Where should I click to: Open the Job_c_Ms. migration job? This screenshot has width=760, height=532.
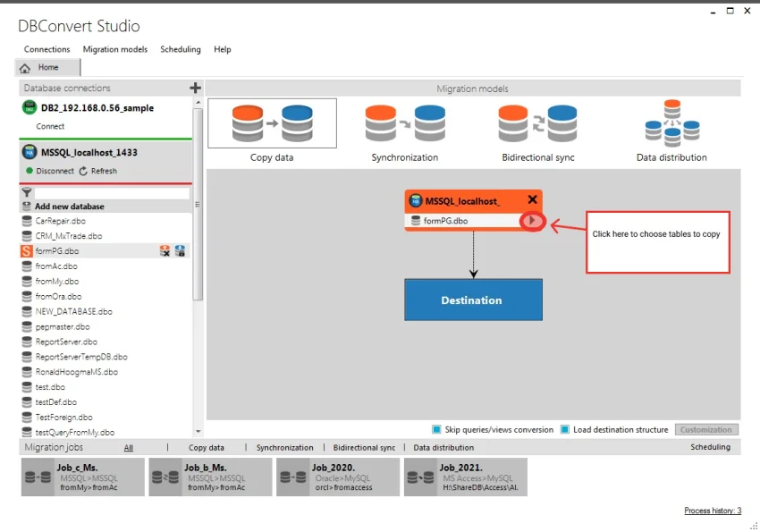tap(83, 477)
